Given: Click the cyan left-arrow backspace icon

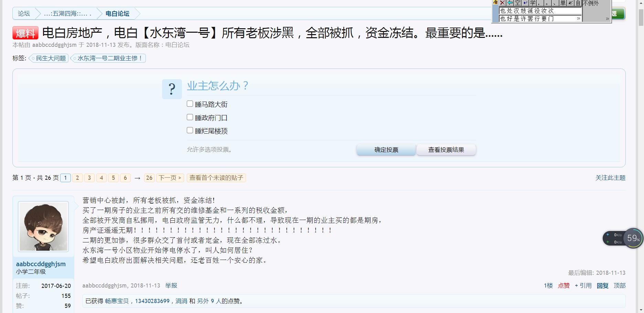Looking at the screenshot, I should pyautogui.click(x=510, y=3).
